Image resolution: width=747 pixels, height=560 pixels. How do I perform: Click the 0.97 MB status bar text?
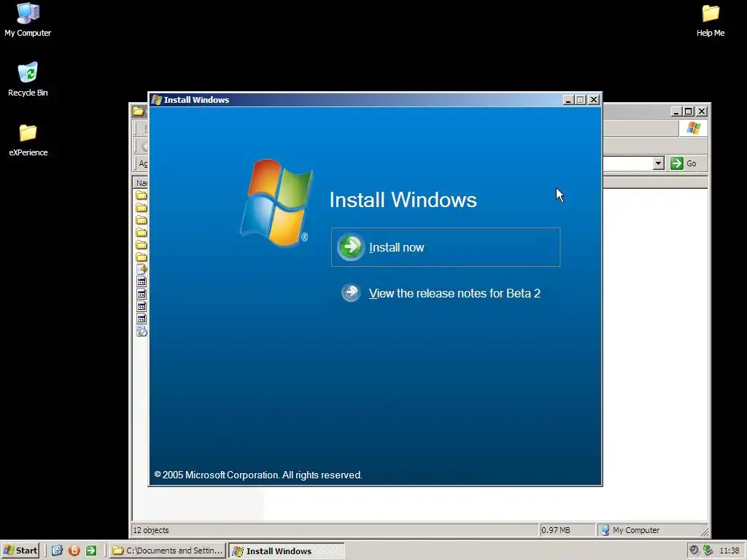555,530
